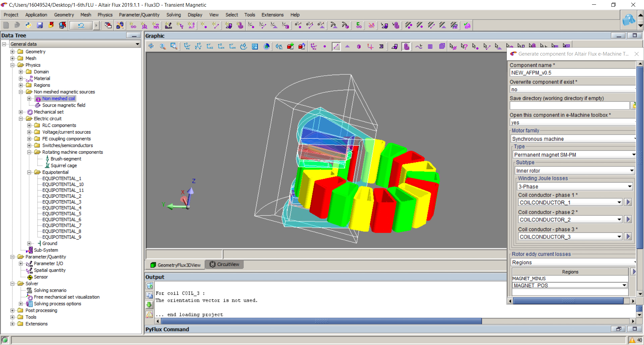Viewport: 644px width, 345px height.
Task: Toggle display of face regions icon
Action: [x=394, y=47]
